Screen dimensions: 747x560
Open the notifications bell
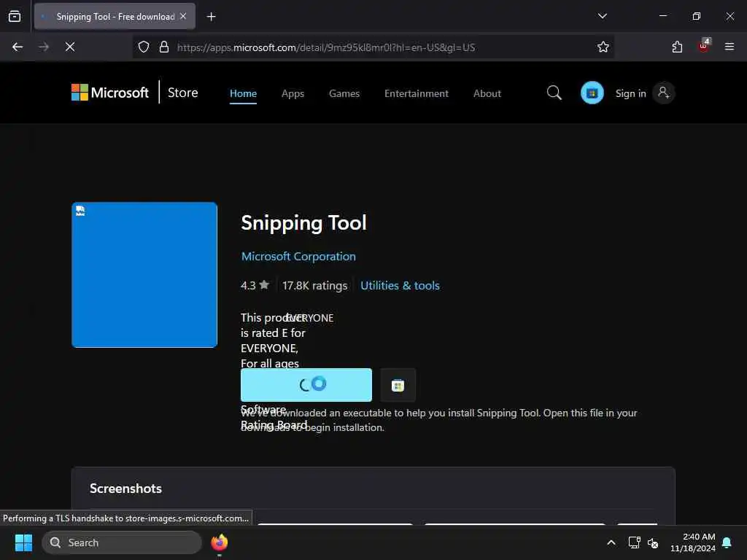[x=727, y=542]
